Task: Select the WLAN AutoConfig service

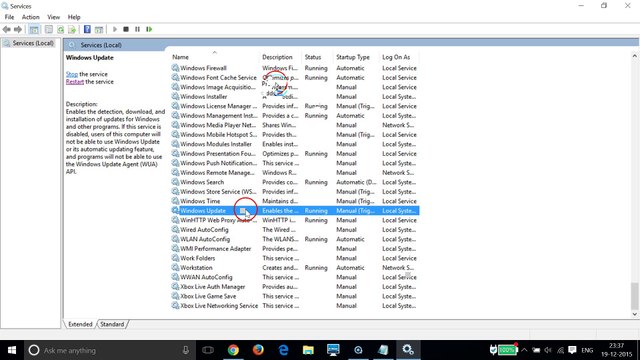Action: coord(295,239)
